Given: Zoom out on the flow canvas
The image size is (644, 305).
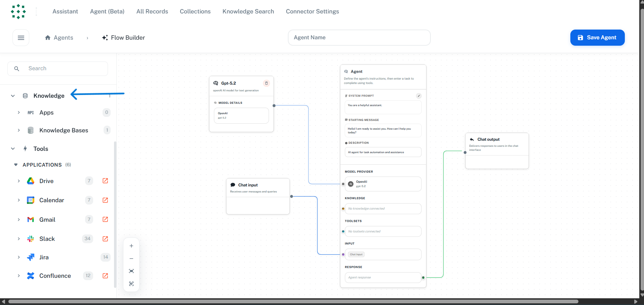Looking at the screenshot, I should pyautogui.click(x=131, y=258).
